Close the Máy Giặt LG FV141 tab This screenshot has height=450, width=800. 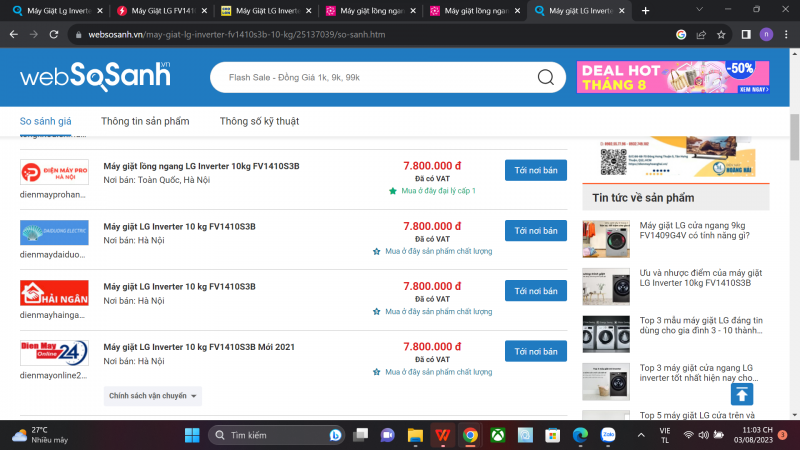[x=204, y=11]
